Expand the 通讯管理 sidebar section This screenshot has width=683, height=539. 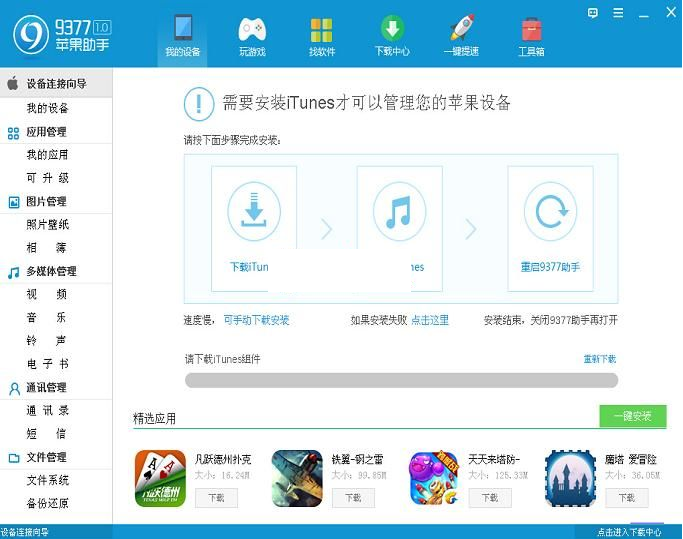tap(46, 387)
